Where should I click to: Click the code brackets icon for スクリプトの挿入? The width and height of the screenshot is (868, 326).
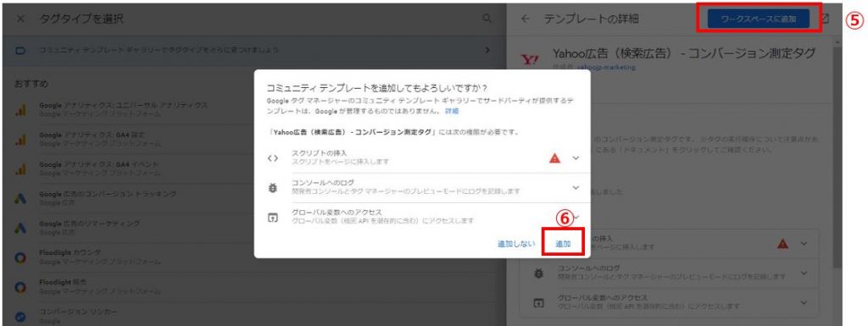coord(272,158)
